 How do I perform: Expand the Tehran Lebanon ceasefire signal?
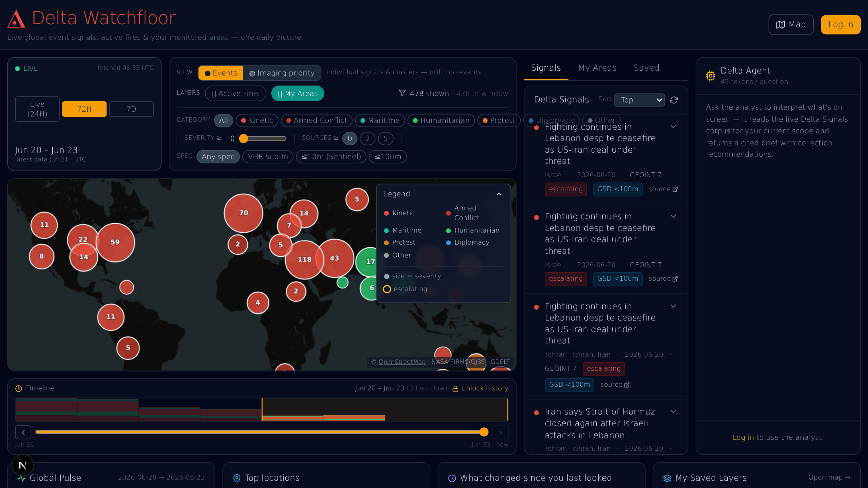pos(674,306)
